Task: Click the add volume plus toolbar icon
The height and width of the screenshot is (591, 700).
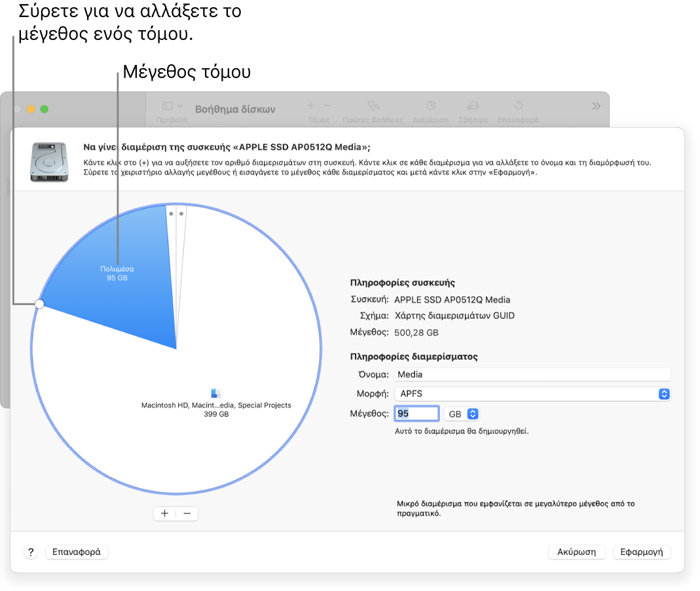Action: [x=311, y=105]
